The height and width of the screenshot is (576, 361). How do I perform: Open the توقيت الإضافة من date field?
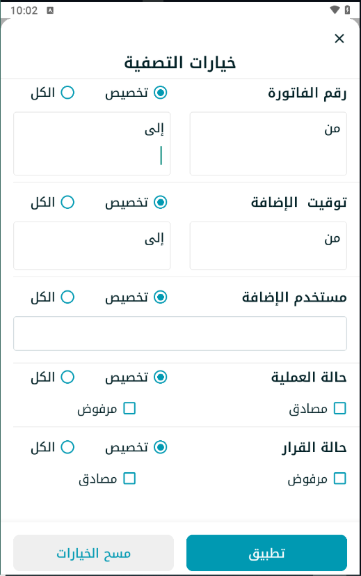(268, 245)
